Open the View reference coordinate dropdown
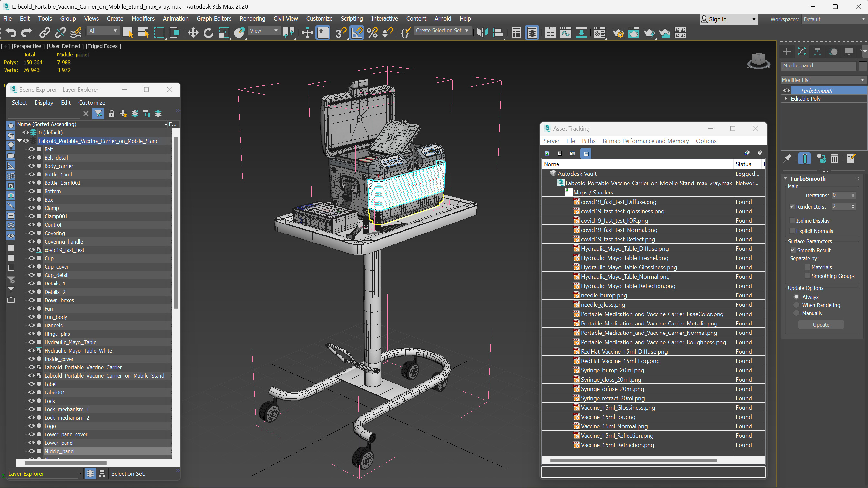Screen dimensions: 868x488 point(264,31)
